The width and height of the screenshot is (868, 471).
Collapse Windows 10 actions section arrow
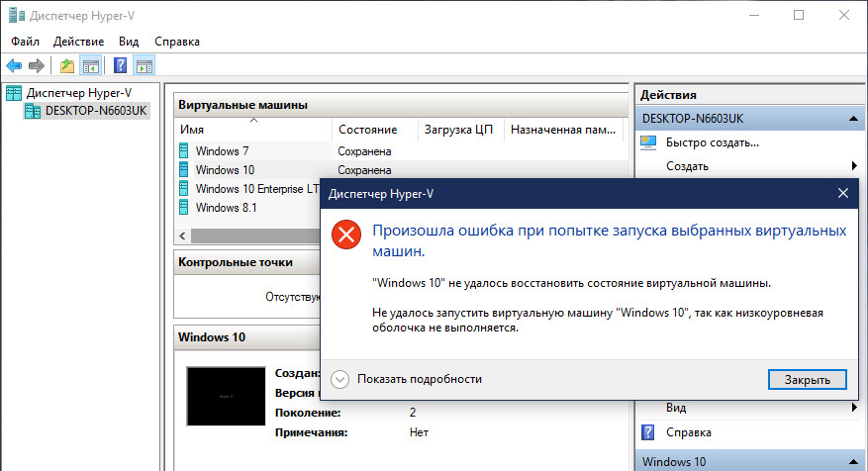tap(853, 461)
